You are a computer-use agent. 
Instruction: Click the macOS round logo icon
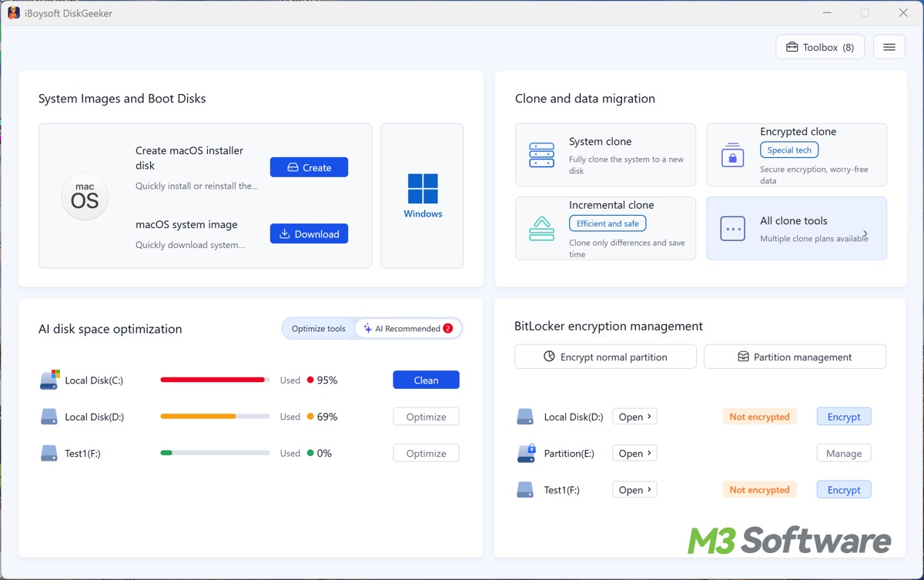[x=85, y=196]
